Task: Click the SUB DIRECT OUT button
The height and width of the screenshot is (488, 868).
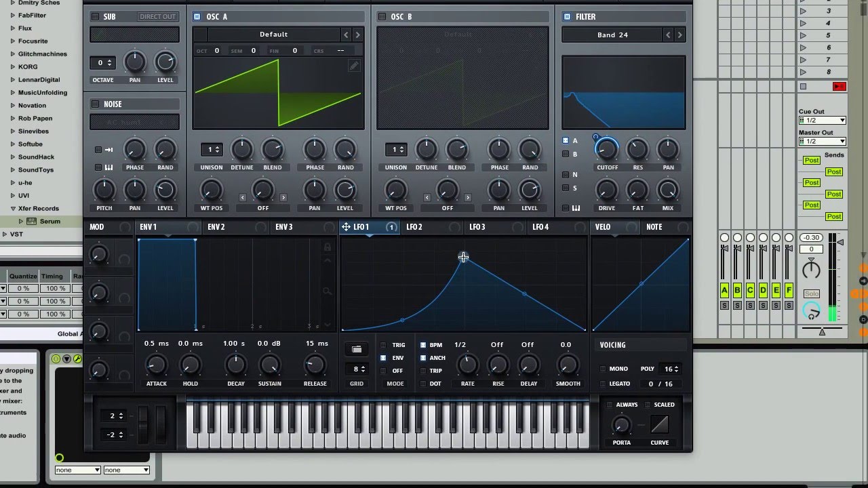Action: (x=157, y=17)
